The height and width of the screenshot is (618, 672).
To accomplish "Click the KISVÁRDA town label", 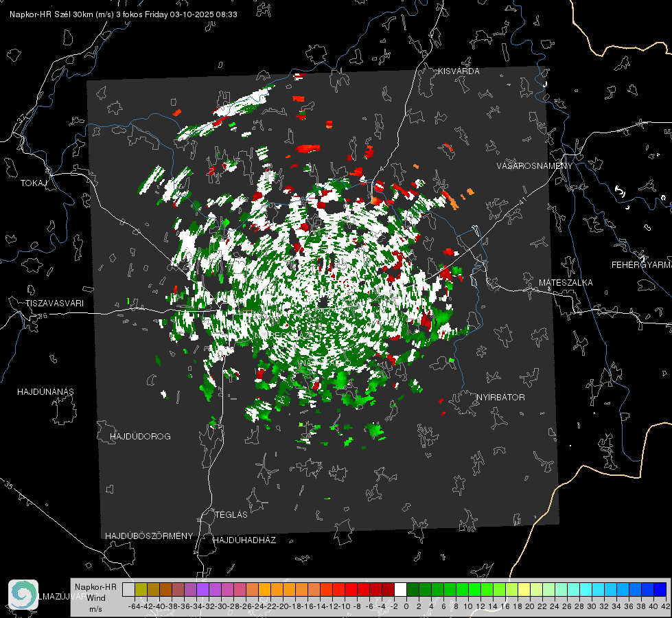I will point(459,71).
